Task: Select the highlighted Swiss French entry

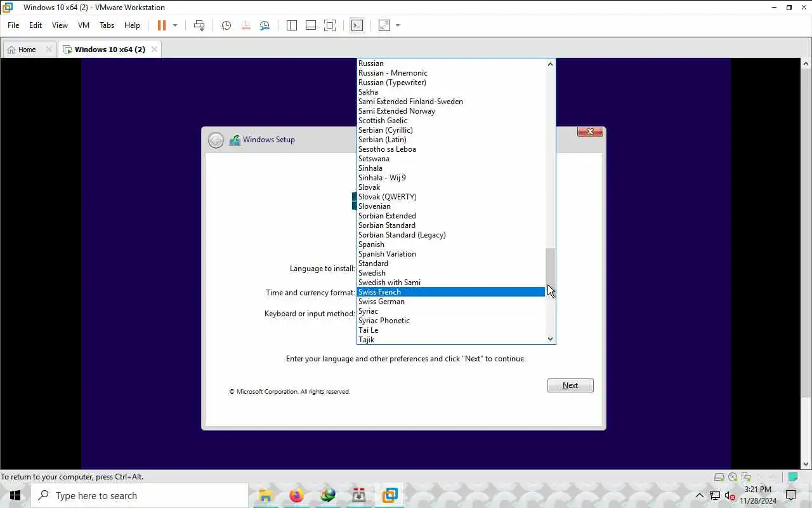Action: pyautogui.click(x=450, y=292)
